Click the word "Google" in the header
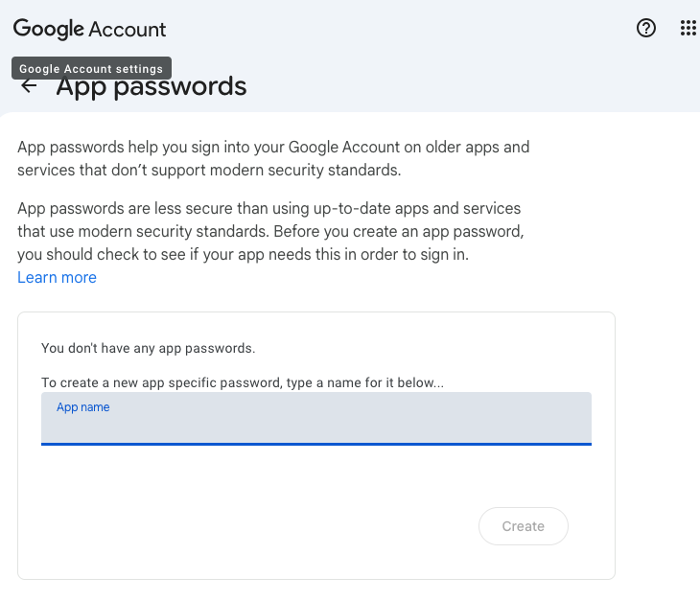 pyautogui.click(x=49, y=29)
